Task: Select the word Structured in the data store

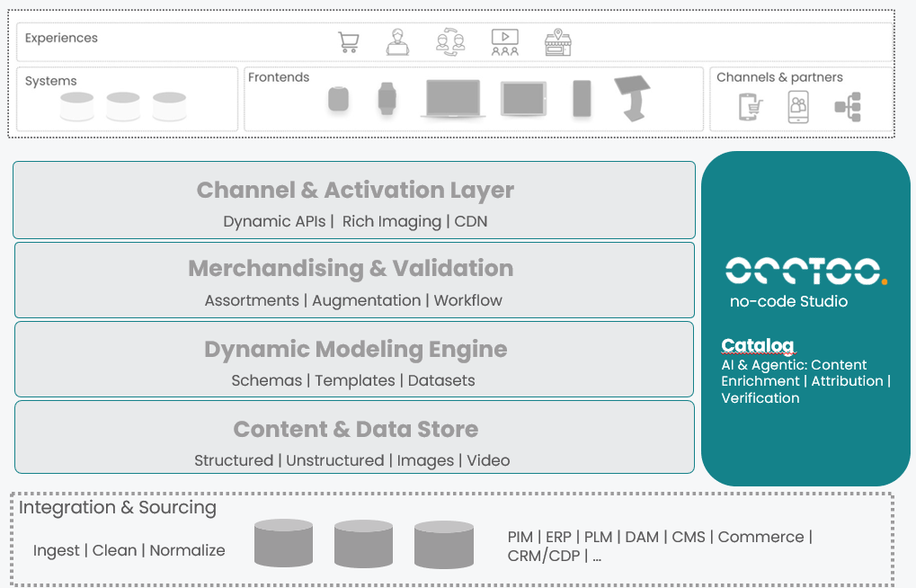Action: click(234, 460)
